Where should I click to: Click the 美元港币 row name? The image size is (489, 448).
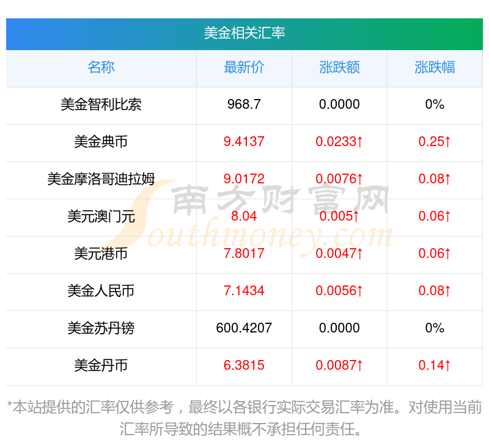pyautogui.click(x=101, y=254)
